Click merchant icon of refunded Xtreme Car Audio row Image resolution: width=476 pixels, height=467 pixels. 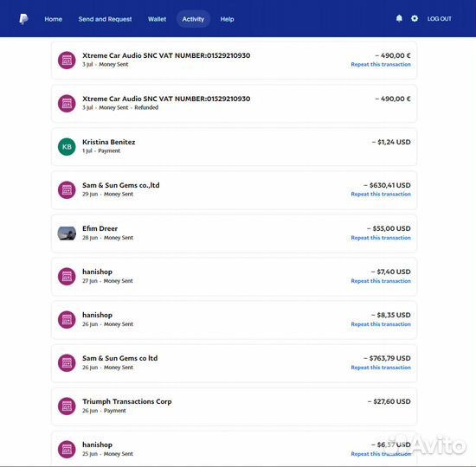(x=67, y=104)
